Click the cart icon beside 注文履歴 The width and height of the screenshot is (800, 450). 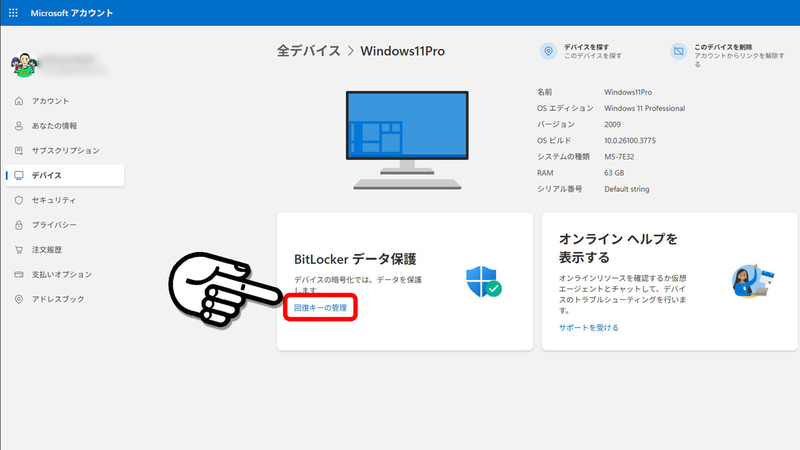pos(19,249)
